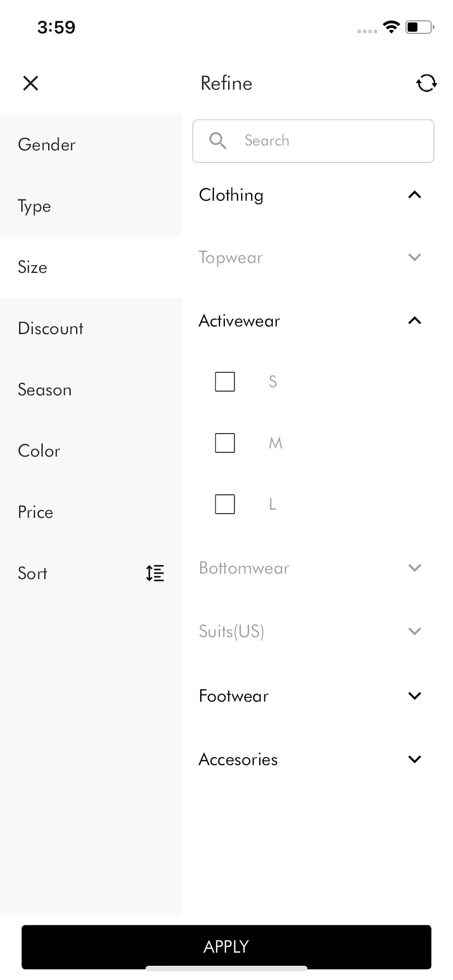Viewport: 453px width, 980px height.
Task: Focus the Search input field
Action: [x=313, y=141]
